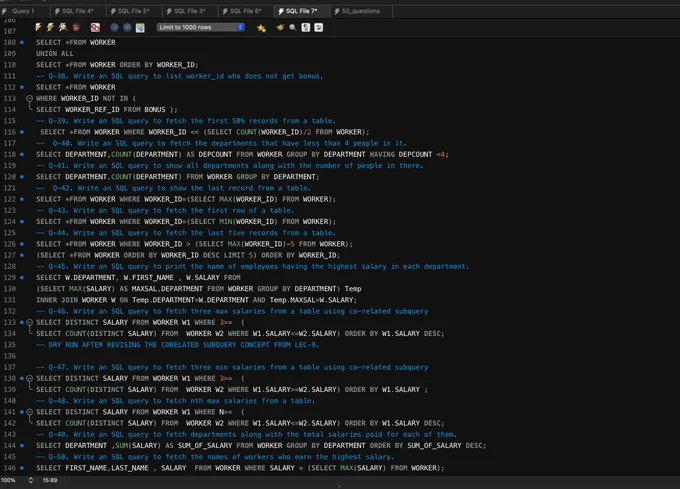Rollback the current transaction (X icon)
680x489 pixels.
(x=127, y=27)
